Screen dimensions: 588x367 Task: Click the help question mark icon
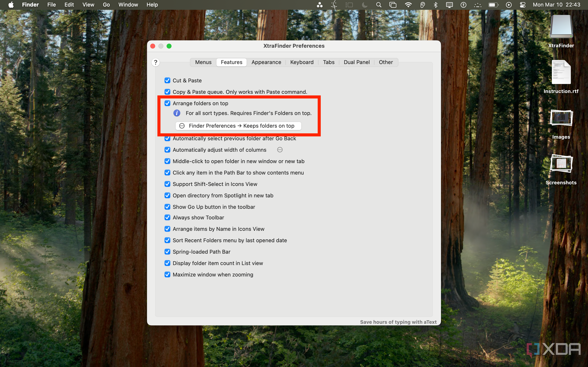coord(156,62)
